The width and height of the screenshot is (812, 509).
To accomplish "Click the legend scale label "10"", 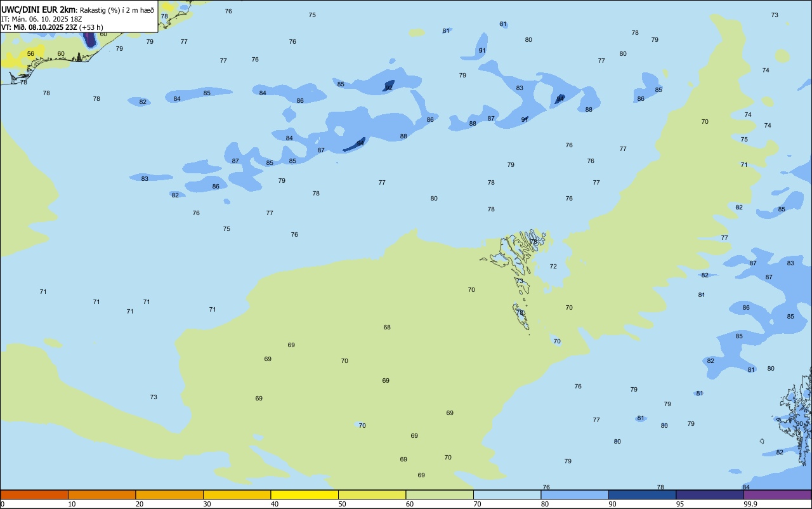I will (72, 504).
